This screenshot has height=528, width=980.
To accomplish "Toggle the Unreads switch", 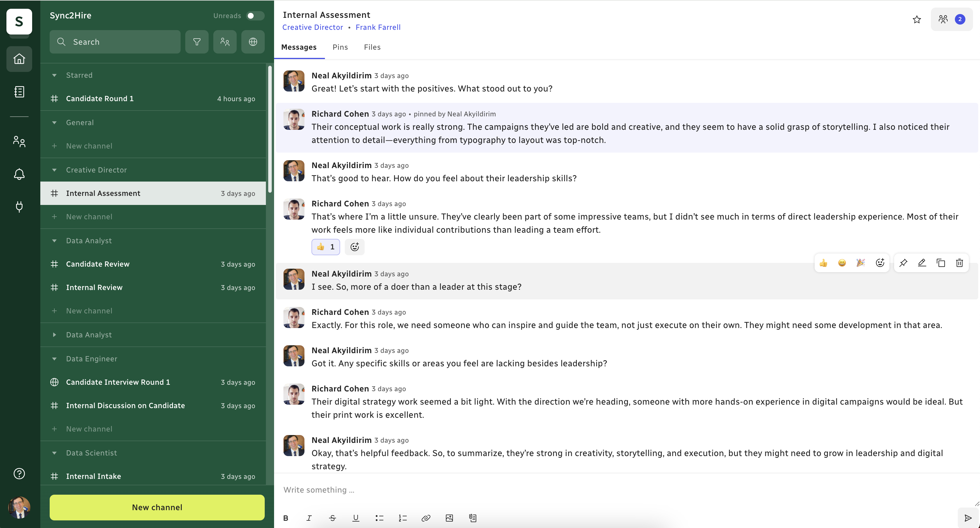I will 255,15.
